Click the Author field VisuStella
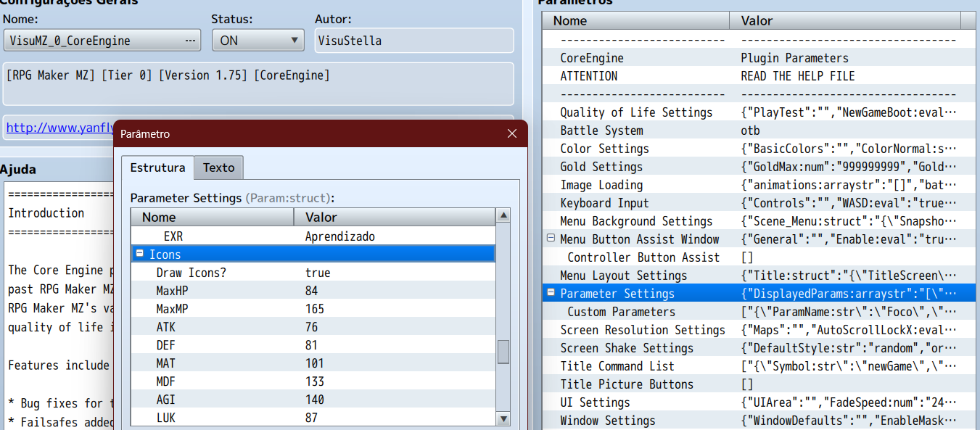 pyautogui.click(x=414, y=41)
